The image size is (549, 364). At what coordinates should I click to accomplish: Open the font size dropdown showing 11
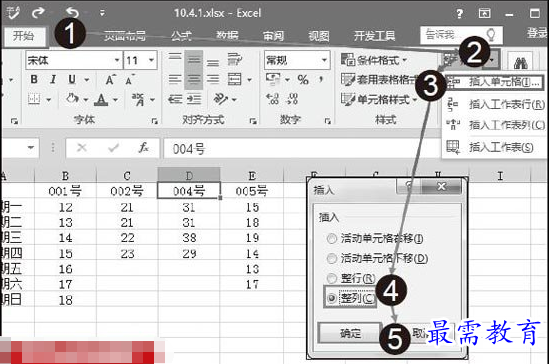coord(151,60)
